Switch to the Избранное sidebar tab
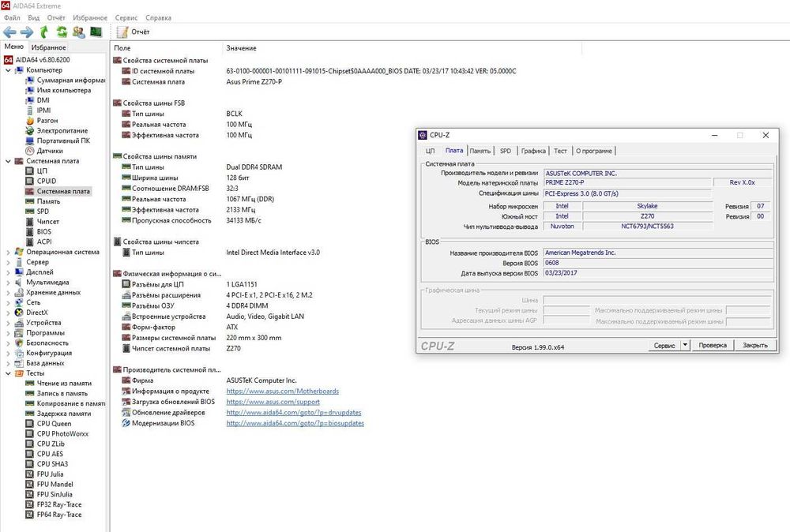 (48, 47)
